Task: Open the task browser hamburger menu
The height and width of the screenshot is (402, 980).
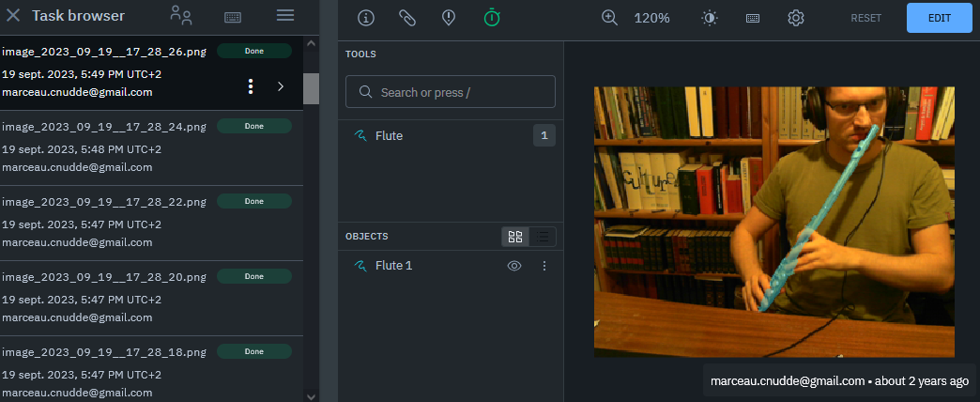Action: point(285,16)
